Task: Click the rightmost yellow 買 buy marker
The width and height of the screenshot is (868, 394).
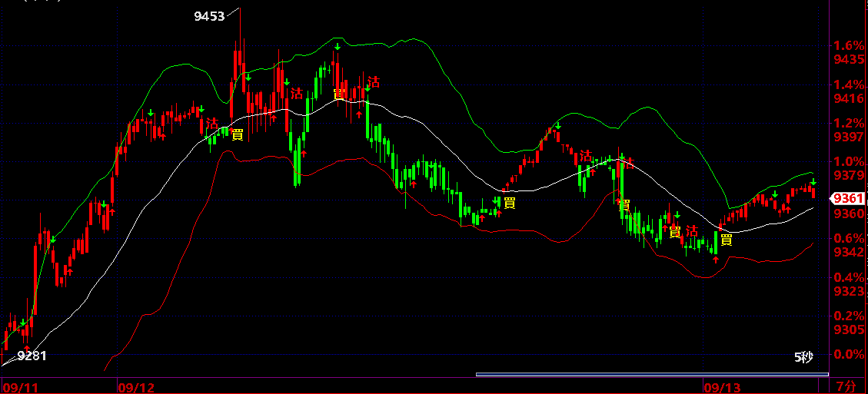Action: [x=726, y=239]
